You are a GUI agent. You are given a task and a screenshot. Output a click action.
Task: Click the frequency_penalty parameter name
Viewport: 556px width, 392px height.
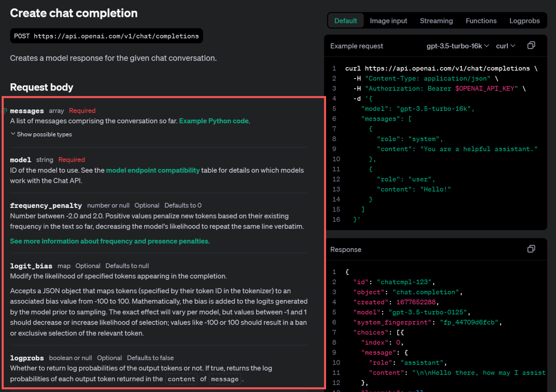pos(46,206)
